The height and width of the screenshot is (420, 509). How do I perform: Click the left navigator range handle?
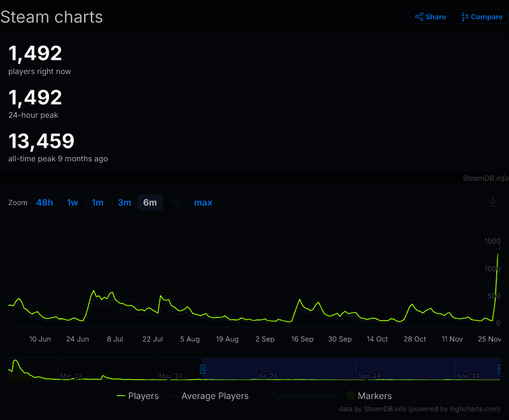coord(203,369)
